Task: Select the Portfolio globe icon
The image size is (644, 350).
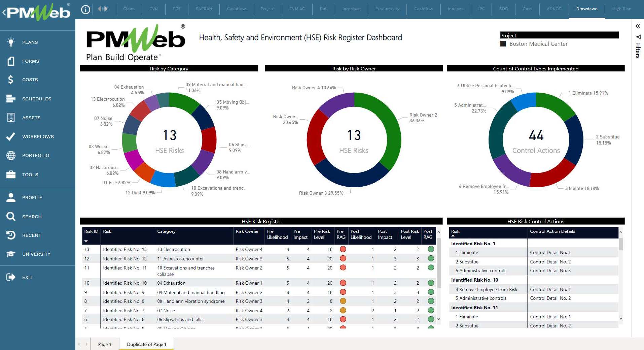Action: (x=10, y=155)
